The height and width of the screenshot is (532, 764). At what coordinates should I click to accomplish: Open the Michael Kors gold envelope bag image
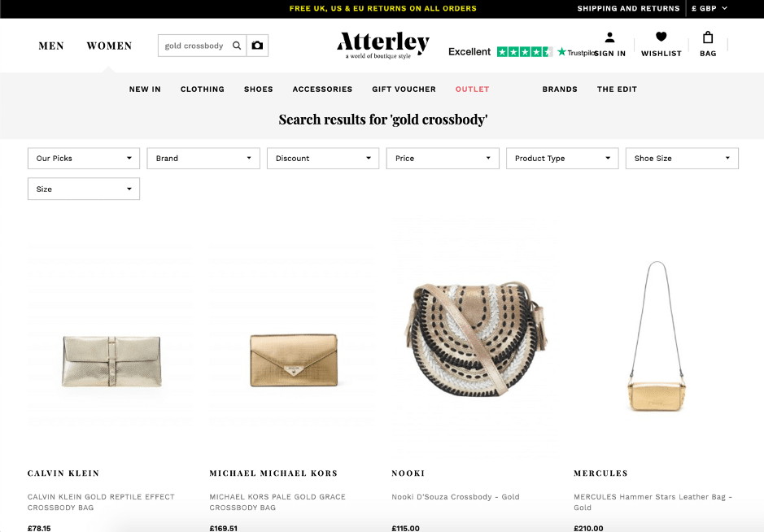pyautogui.click(x=294, y=360)
